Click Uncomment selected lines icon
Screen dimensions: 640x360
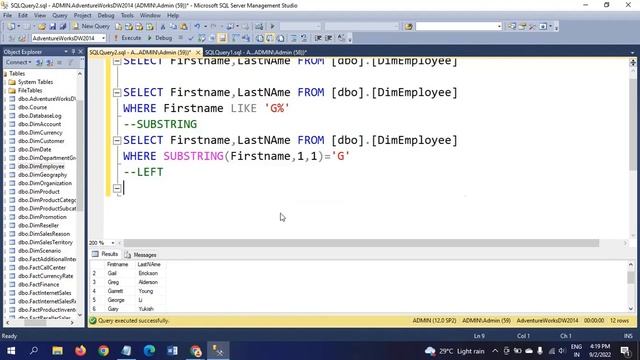pos(304,38)
